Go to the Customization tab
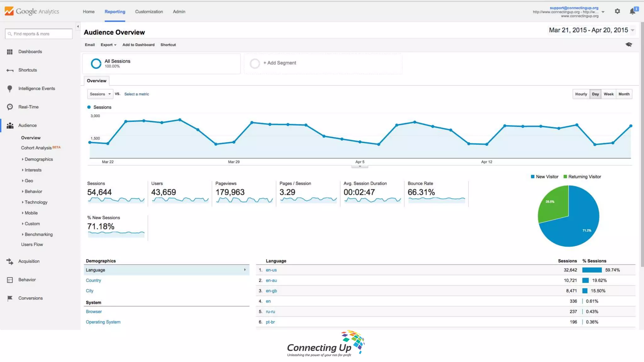Image resolution: width=644 pixels, height=362 pixels. pyautogui.click(x=149, y=12)
